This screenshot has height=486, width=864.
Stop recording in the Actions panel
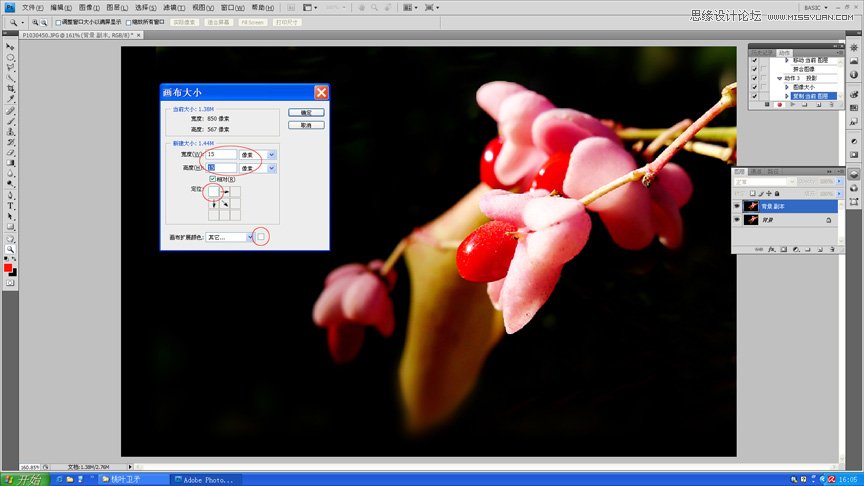click(x=767, y=104)
